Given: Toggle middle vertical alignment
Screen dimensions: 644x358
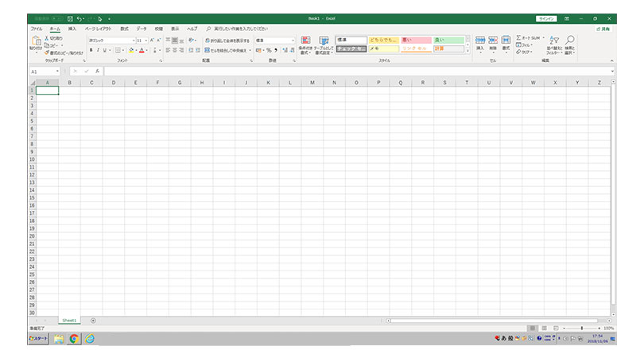Looking at the screenshot, I should pos(175,41).
